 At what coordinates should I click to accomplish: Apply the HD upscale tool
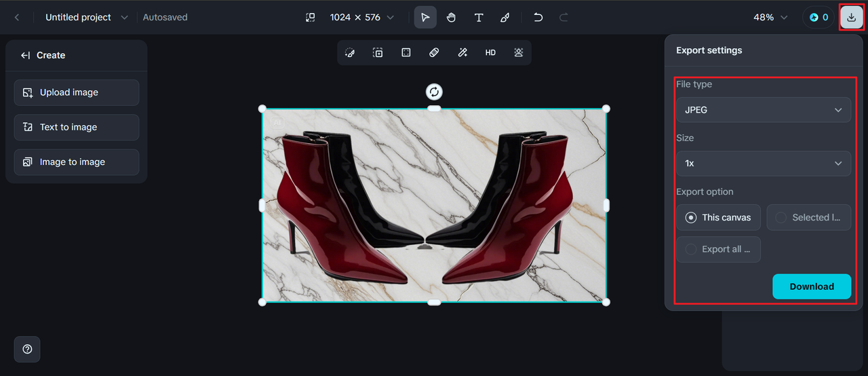(x=490, y=52)
